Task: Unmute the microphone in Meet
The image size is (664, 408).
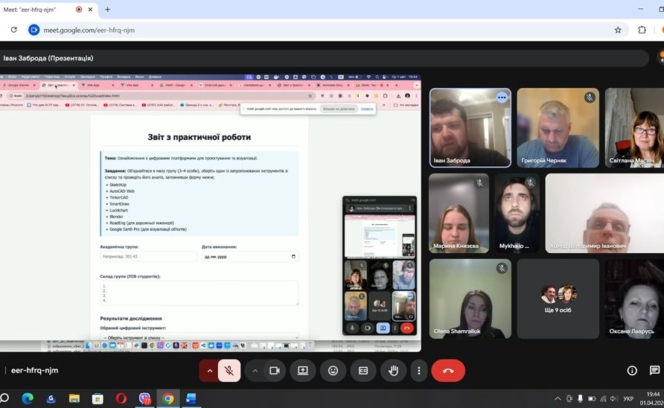Action: pyautogui.click(x=229, y=370)
